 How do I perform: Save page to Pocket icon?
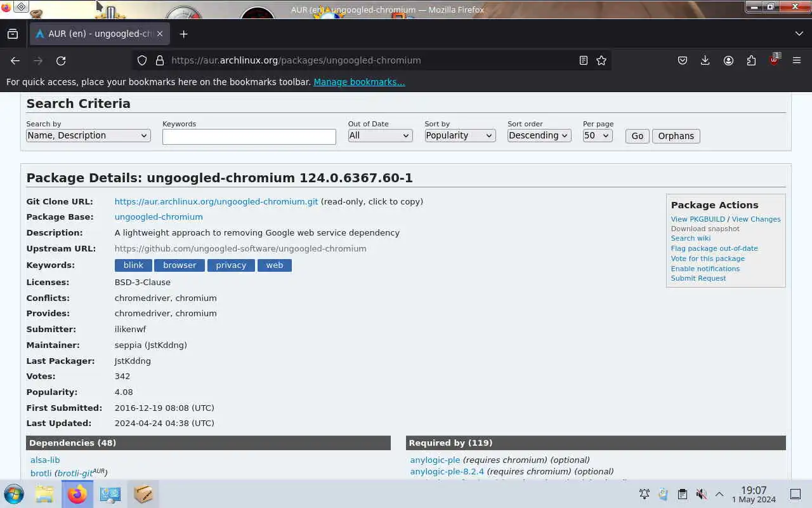[x=683, y=60]
